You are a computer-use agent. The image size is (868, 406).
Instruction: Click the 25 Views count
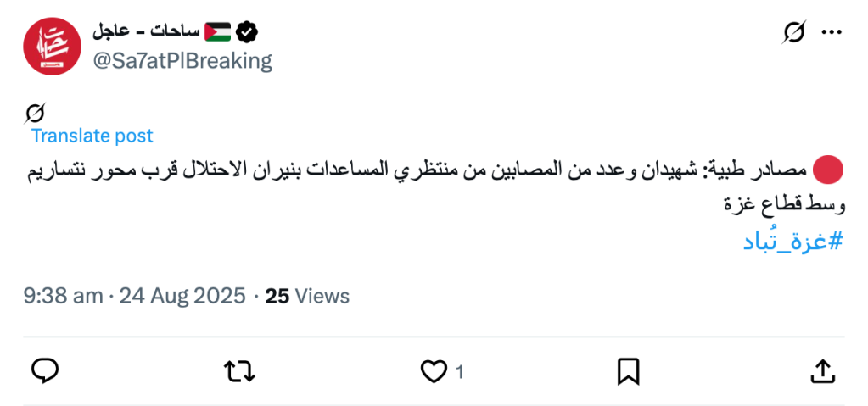pyautogui.click(x=307, y=296)
